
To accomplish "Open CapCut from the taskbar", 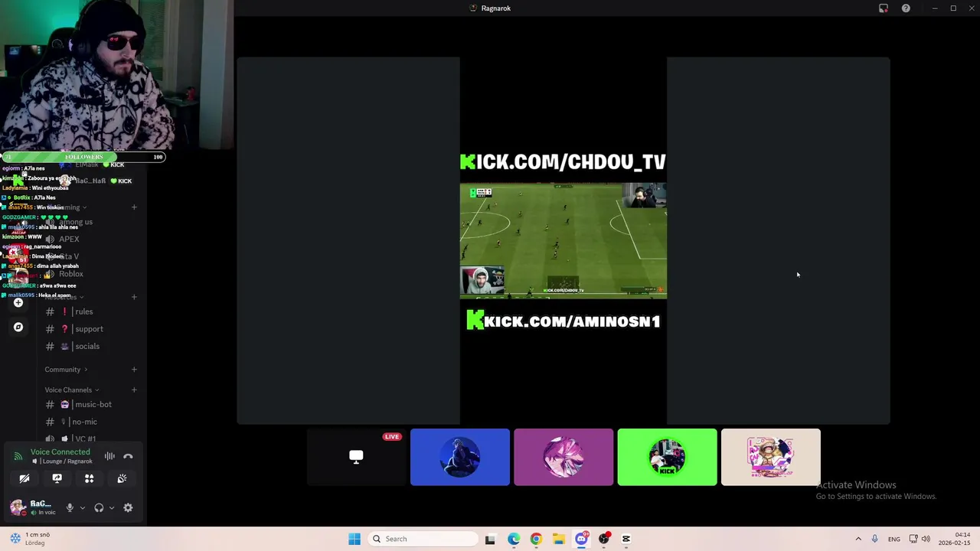I will tap(626, 539).
